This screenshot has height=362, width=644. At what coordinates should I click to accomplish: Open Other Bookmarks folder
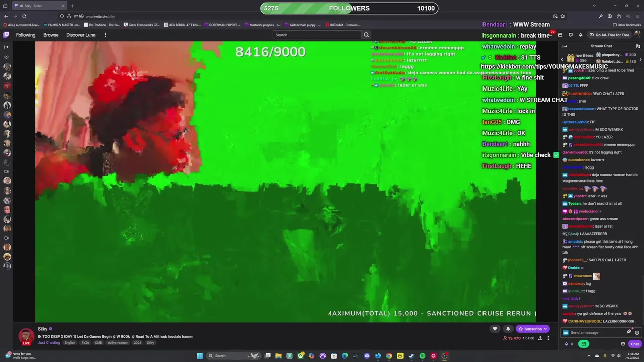pos(627,25)
